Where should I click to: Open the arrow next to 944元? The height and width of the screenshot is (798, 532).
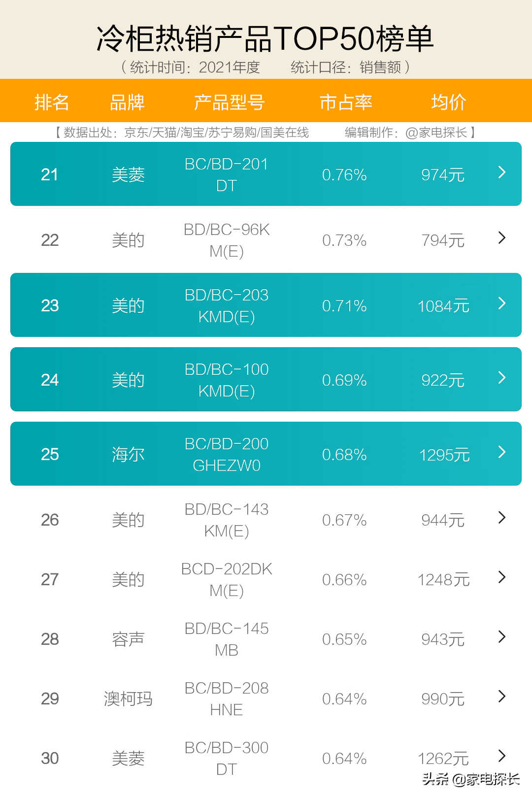coord(502,518)
